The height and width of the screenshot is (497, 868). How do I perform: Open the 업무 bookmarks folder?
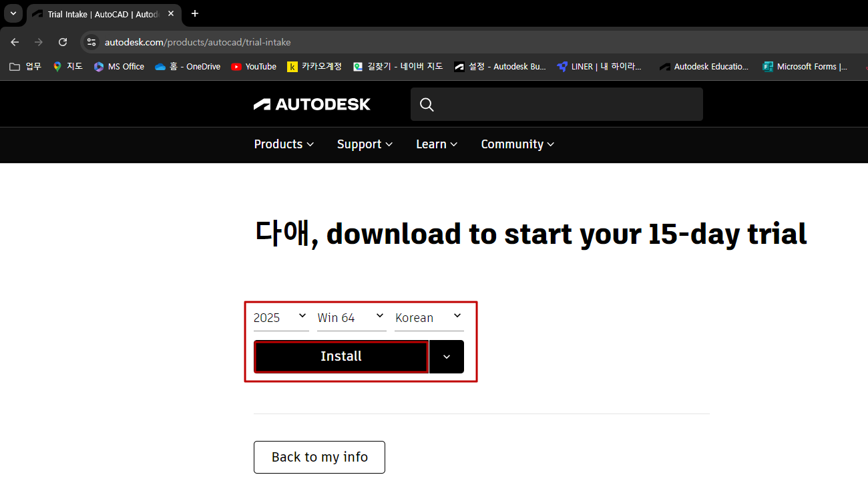pyautogui.click(x=25, y=66)
